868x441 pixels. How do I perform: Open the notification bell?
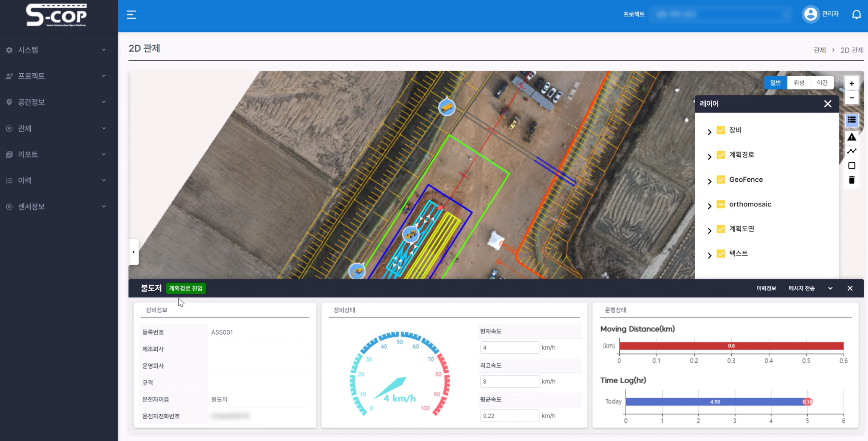click(x=856, y=15)
